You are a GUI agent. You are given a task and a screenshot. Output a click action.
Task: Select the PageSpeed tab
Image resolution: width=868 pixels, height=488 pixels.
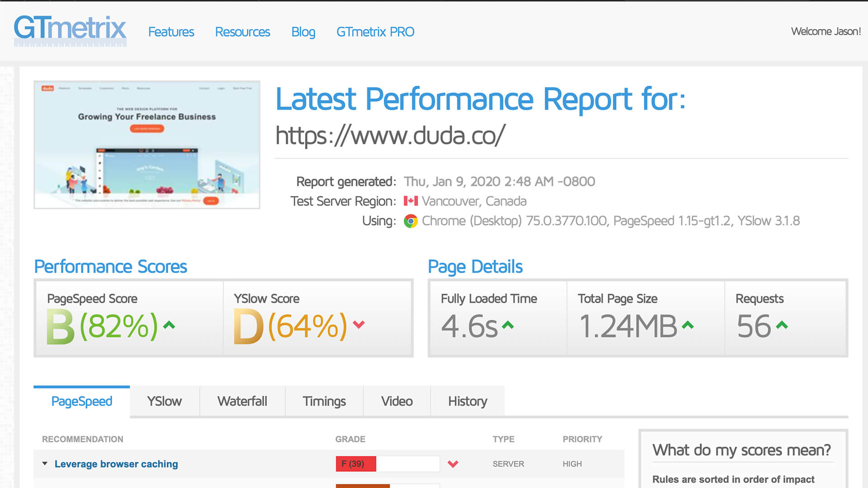point(82,401)
